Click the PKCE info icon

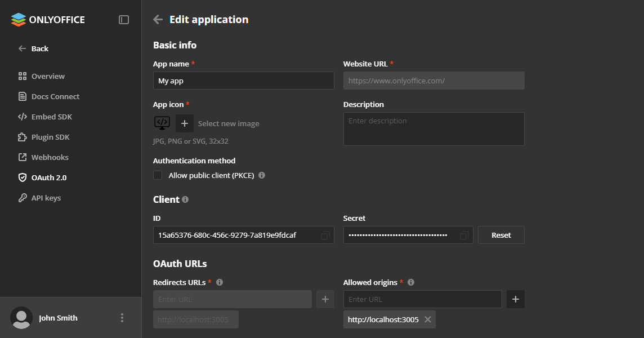262,175
